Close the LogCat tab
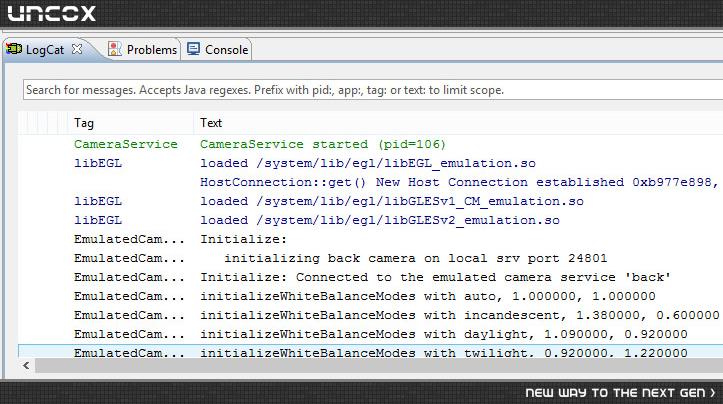The height and width of the screenshot is (404, 723). pyautogui.click(x=77, y=49)
